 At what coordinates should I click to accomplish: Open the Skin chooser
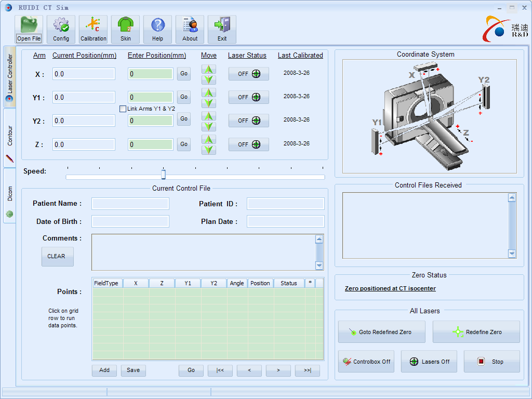click(125, 29)
